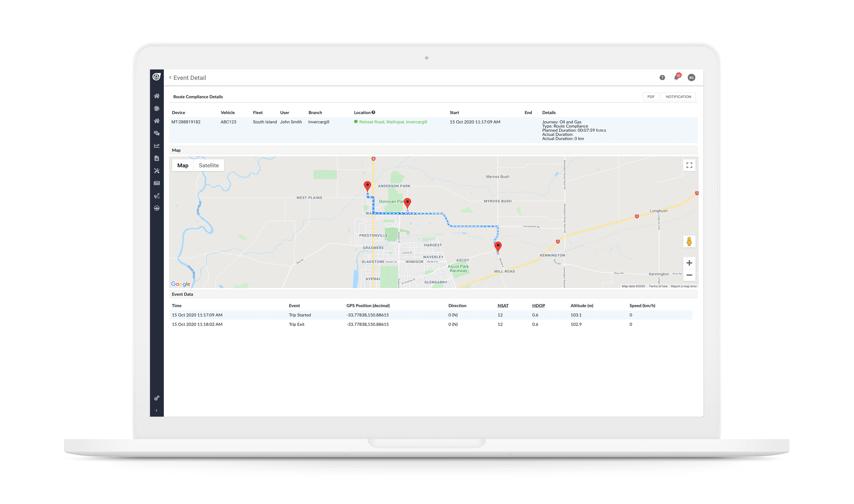The width and height of the screenshot is (854, 504).
Task: Open the help question-mark icon
Action: click(x=662, y=77)
